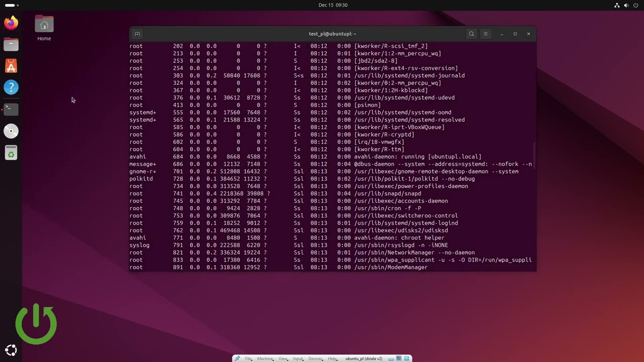This screenshot has height=362, width=644.
Task: Toggle the pin on the VirtualBox mini toolbar
Action: pyautogui.click(x=237, y=358)
